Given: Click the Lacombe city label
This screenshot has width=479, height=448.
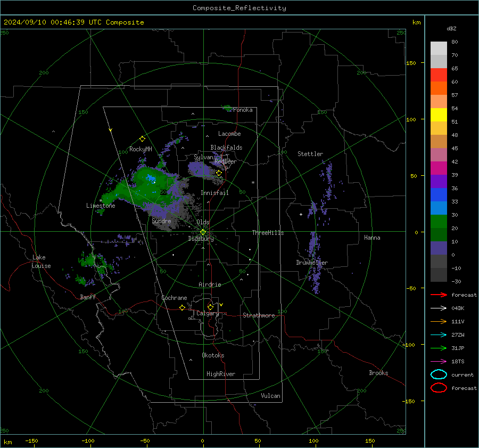Looking at the screenshot, I should tap(229, 134).
